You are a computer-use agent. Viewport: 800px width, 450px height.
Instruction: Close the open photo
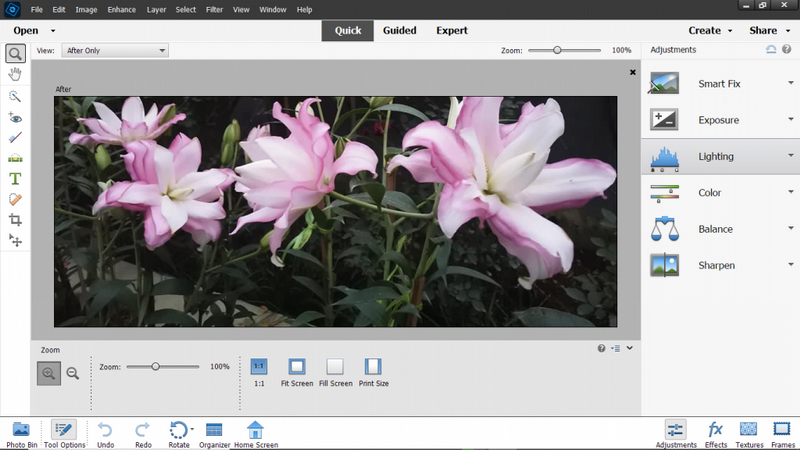(633, 72)
